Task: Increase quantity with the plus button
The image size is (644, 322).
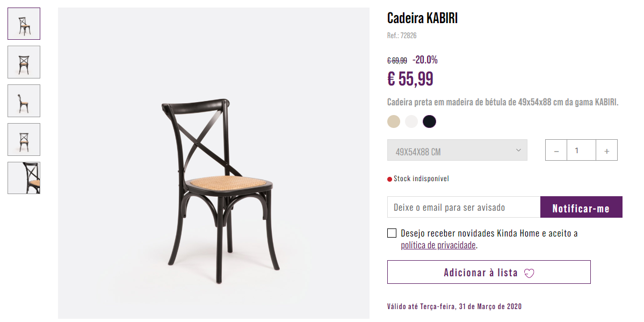Action: pos(606,150)
